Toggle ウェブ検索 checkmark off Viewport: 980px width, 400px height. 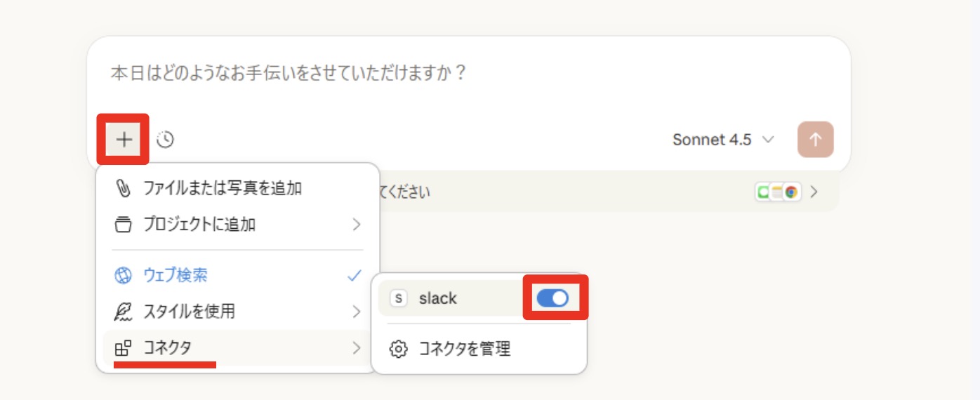pyautogui.click(x=355, y=275)
